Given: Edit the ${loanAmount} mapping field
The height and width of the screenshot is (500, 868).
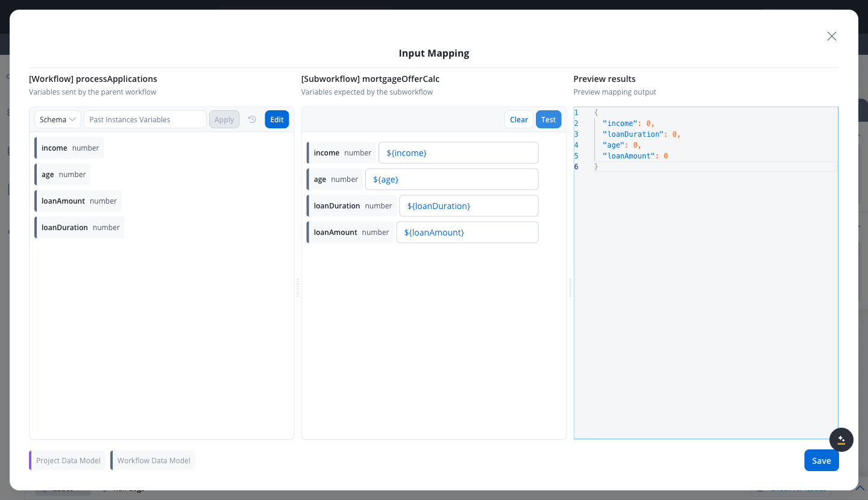Looking at the screenshot, I should (x=467, y=233).
